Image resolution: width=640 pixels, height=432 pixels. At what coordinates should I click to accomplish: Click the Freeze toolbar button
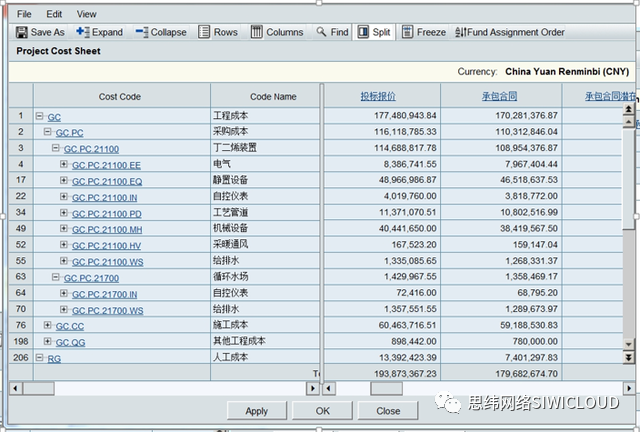coord(424,32)
